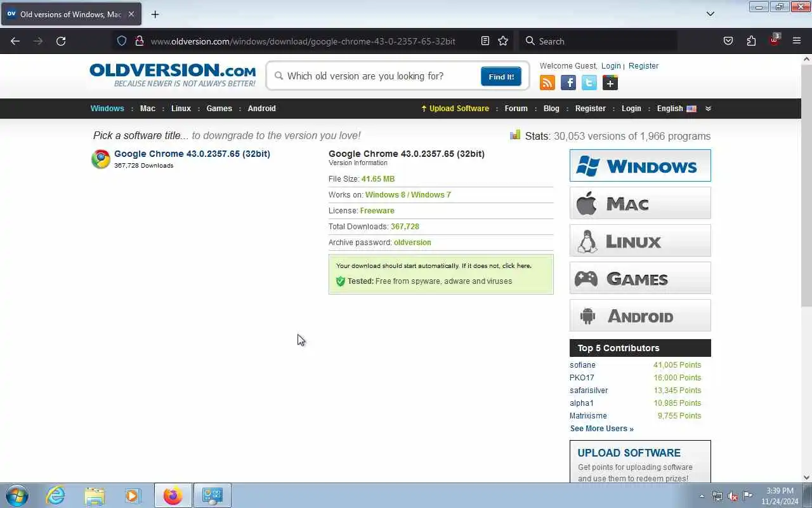The width and height of the screenshot is (812, 508).
Task: Click Login in the dark nav bar
Action: tap(631, 109)
